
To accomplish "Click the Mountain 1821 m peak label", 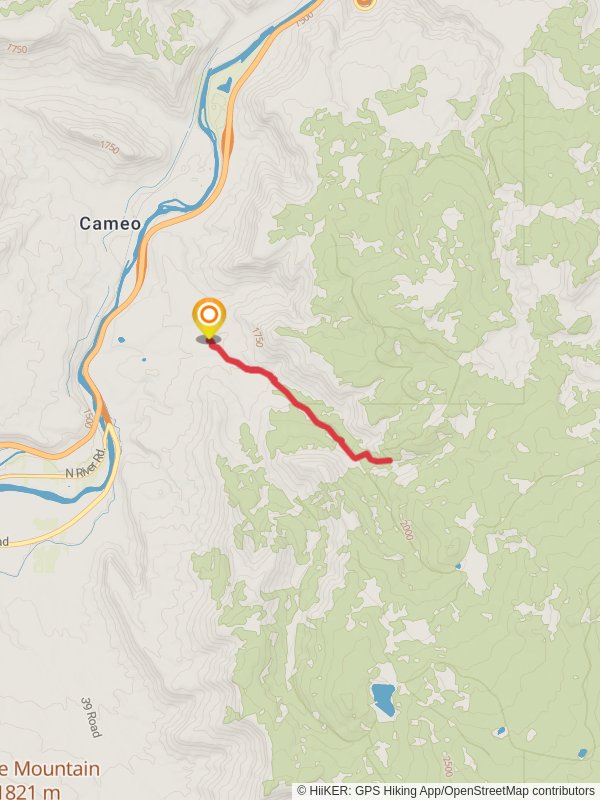I will [50, 781].
